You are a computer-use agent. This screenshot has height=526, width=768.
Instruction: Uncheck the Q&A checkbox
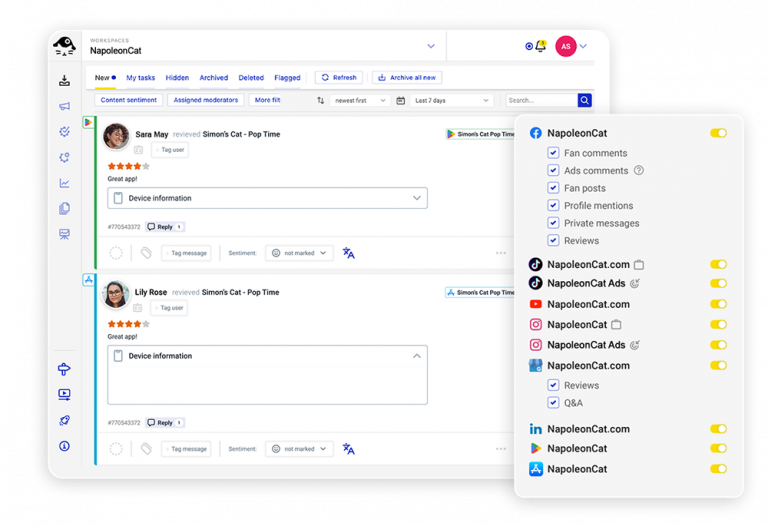(553, 403)
